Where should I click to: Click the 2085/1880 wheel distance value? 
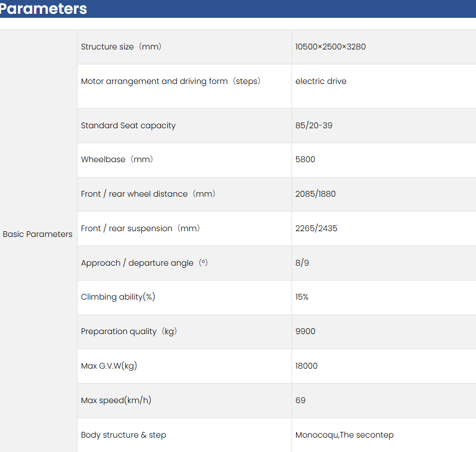(315, 194)
